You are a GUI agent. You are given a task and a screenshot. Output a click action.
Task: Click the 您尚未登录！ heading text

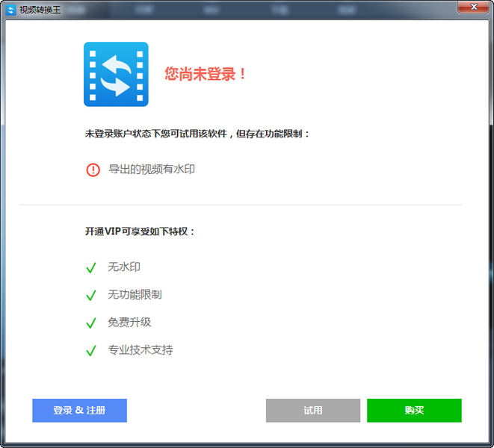pyautogui.click(x=206, y=75)
